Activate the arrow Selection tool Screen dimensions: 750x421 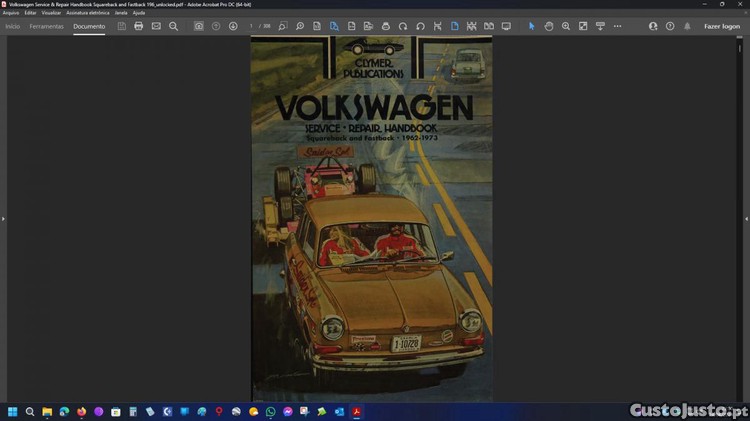point(532,26)
